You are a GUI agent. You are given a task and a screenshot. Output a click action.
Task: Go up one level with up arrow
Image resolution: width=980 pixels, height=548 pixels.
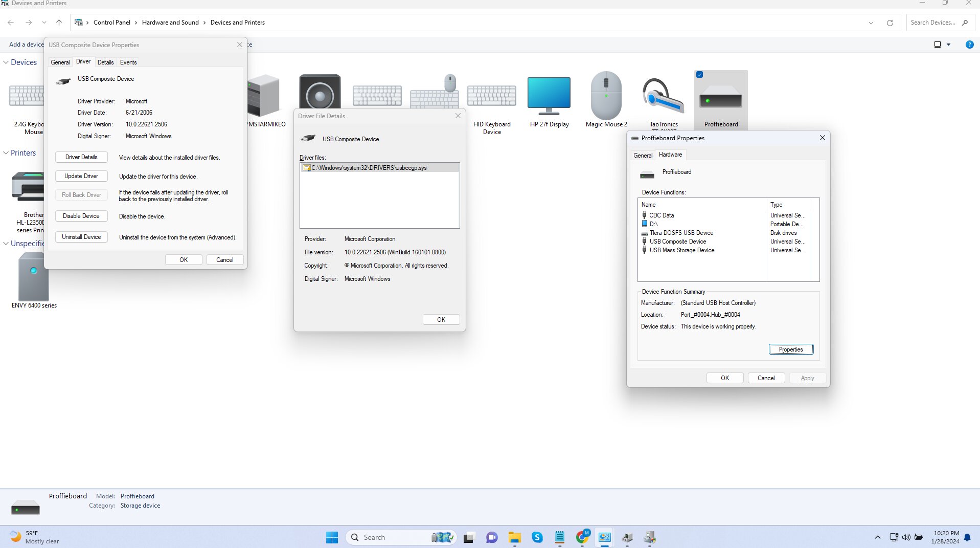(59, 23)
